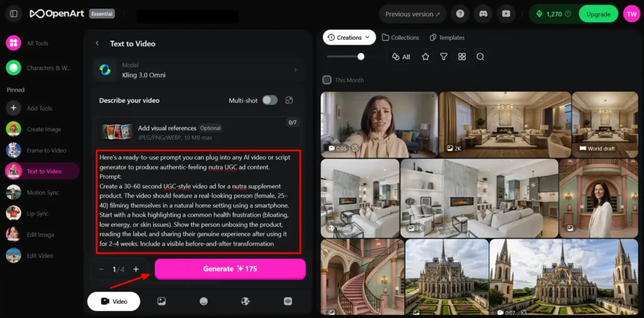
Task: Select the audio waveform mode icon
Action: [287, 301]
